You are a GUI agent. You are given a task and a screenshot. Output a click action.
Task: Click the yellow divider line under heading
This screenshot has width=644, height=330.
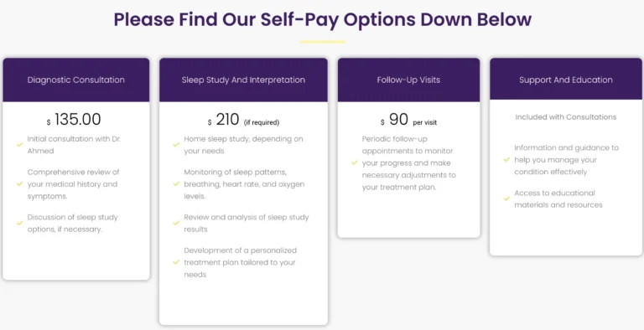322,42
